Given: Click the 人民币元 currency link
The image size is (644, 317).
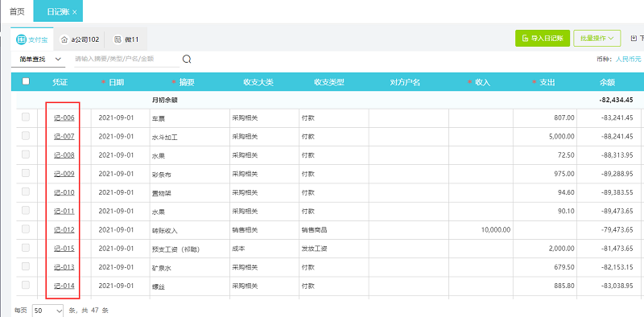Looking at the screenshot, I should [628, 59].
